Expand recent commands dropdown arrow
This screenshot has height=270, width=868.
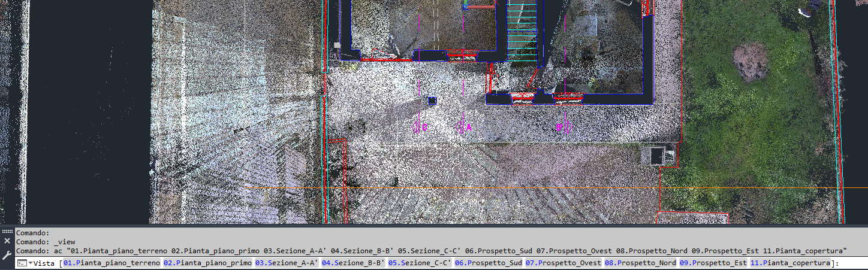[x=30, y=263]
